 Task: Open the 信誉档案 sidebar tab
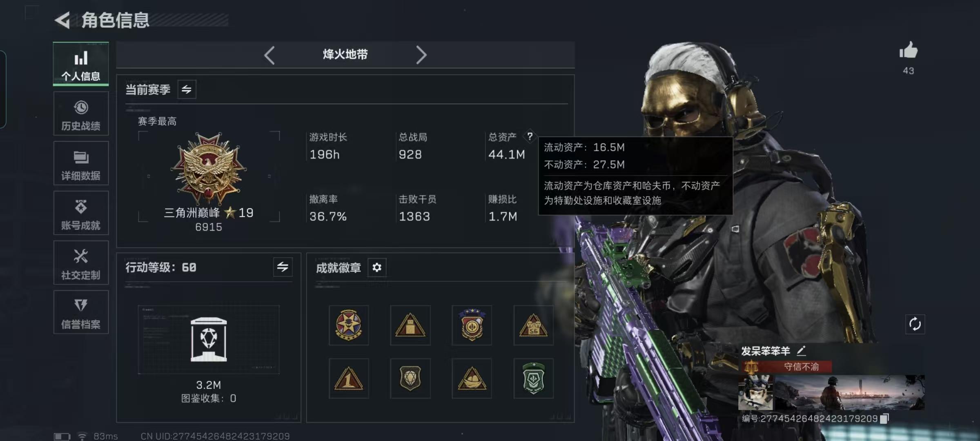tap(81, 312)
